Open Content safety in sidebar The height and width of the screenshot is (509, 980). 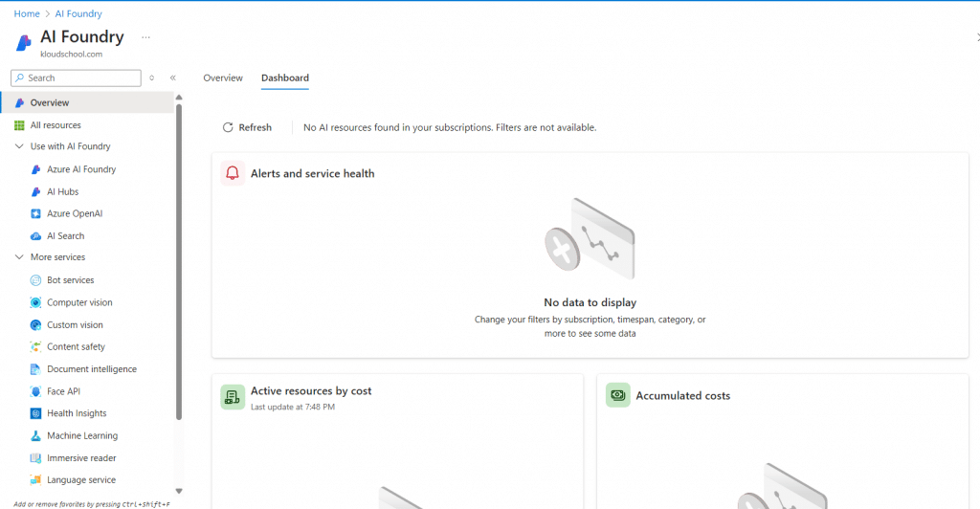[x=76, y=346]
